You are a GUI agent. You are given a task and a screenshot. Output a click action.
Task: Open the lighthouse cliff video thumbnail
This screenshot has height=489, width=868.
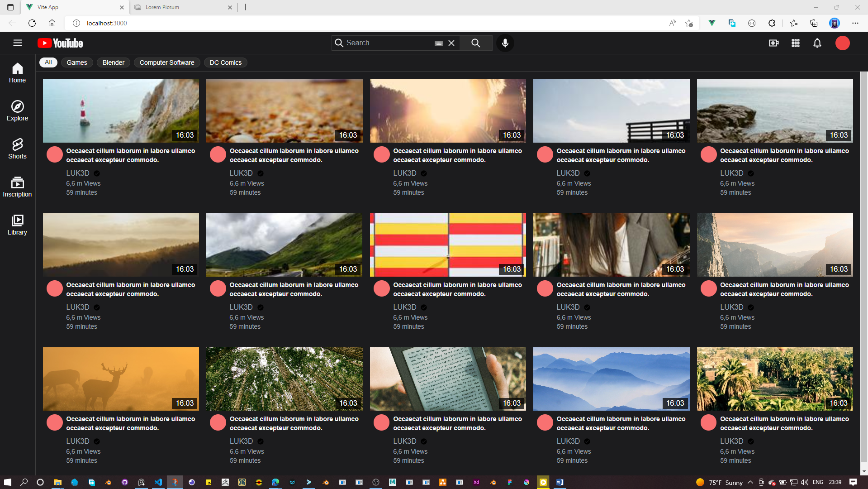pos(121,111)
